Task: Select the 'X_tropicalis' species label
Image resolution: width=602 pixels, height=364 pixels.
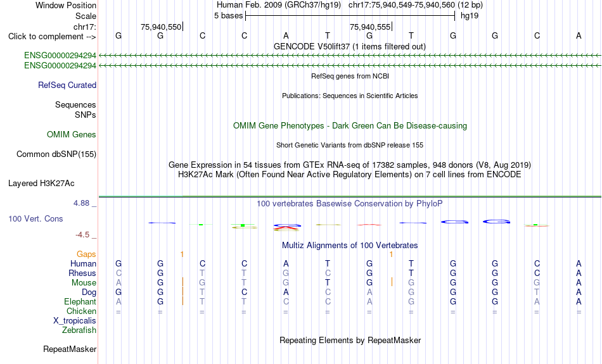Action: point(75,321)
